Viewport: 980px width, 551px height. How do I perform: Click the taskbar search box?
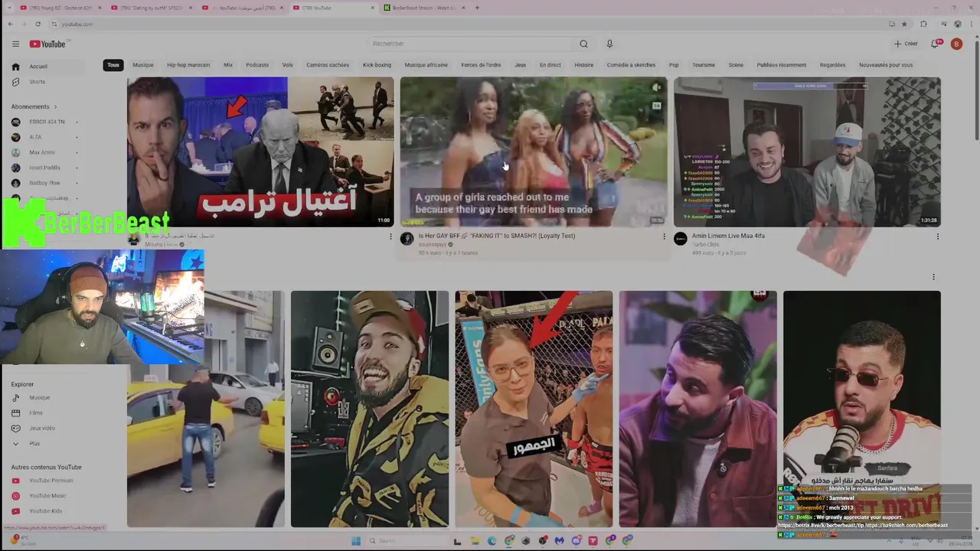pos(406,541)
